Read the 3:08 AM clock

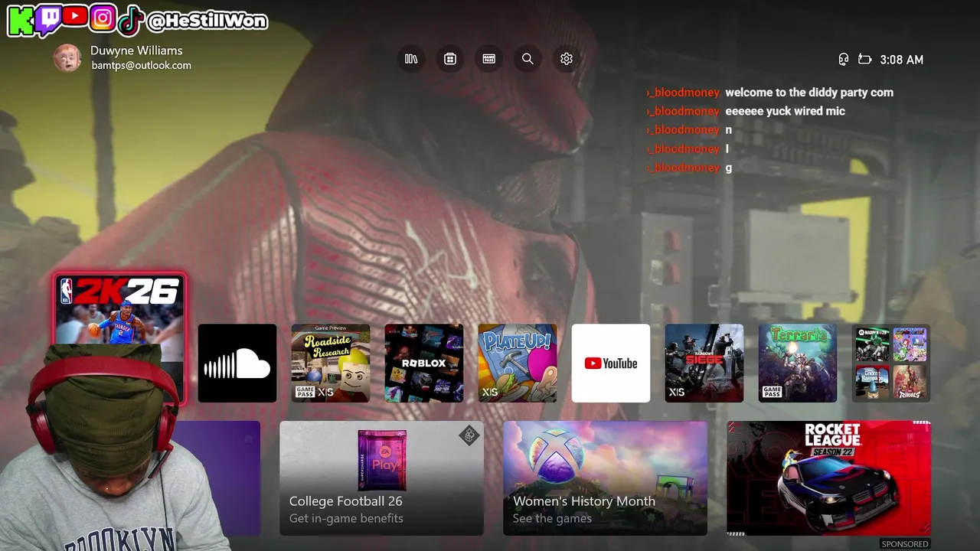(x=902, y=60)
